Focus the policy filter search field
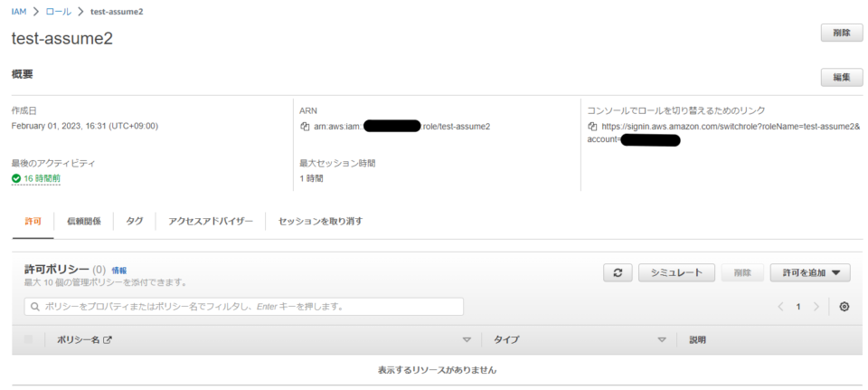 (243, 307)
